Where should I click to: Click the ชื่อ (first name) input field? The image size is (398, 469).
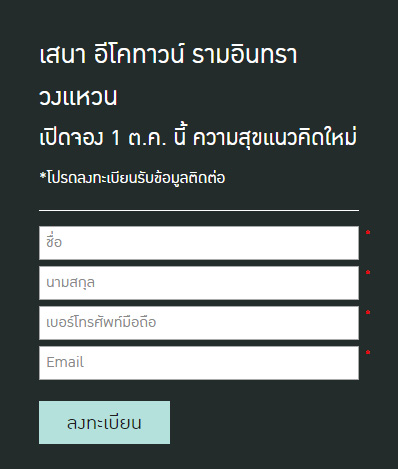coord(199,243)
